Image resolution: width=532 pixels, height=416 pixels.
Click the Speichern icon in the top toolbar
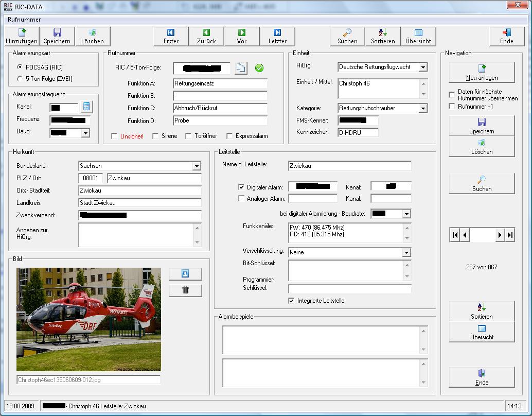(57, 36)
